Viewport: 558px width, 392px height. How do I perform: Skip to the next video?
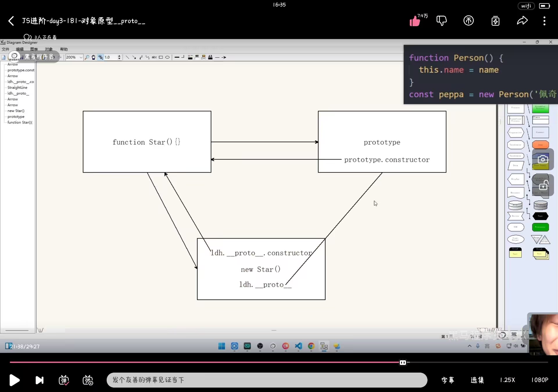[40, 380]
